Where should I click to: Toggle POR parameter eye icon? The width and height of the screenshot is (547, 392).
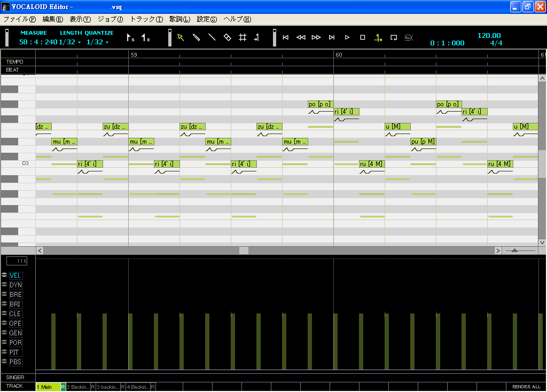point(4,342)
